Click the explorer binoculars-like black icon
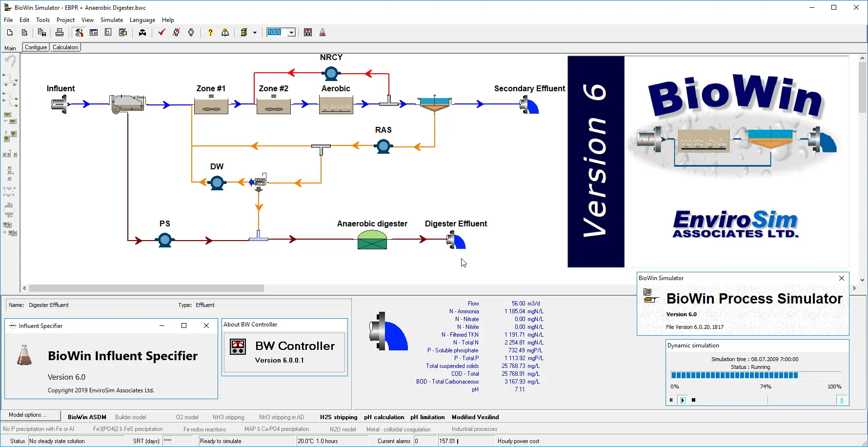868x447 pixels. click(x=142, y=32)
